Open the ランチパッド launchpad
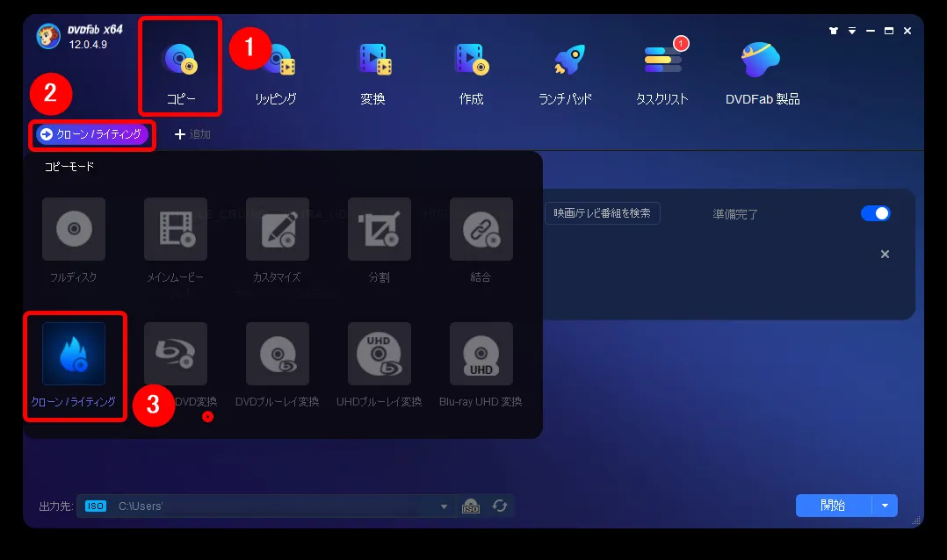Viewport: 947px width, 560px height. pyautogui.click(x=566, y=74)
